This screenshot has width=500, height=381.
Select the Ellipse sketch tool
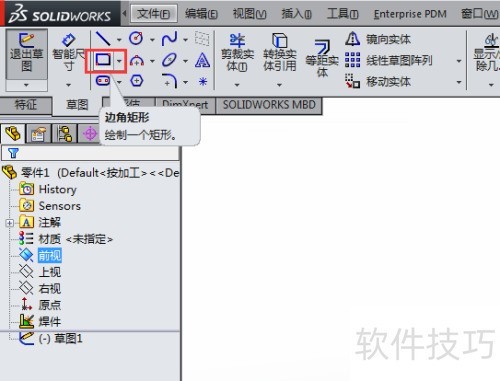(170, 60)
